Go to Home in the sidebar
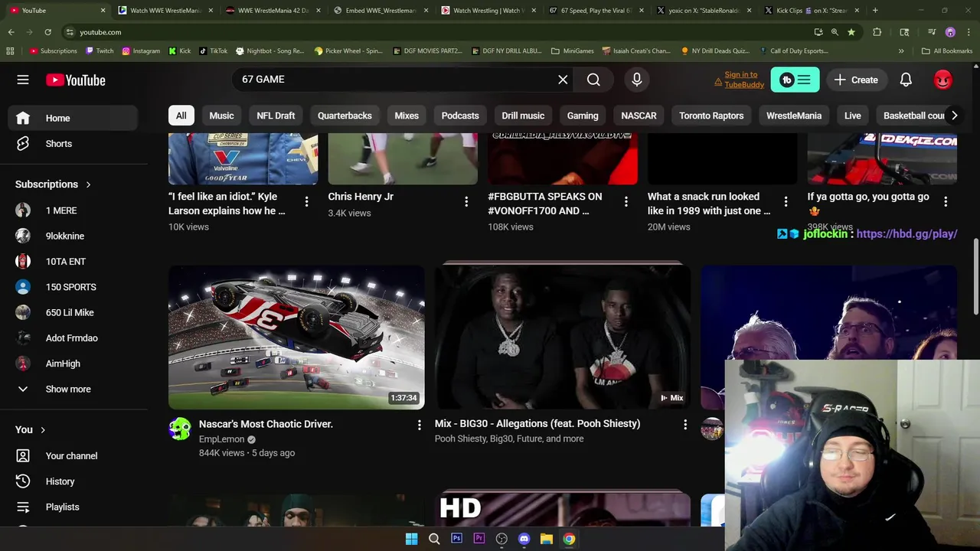 click(x=73, y=118)
